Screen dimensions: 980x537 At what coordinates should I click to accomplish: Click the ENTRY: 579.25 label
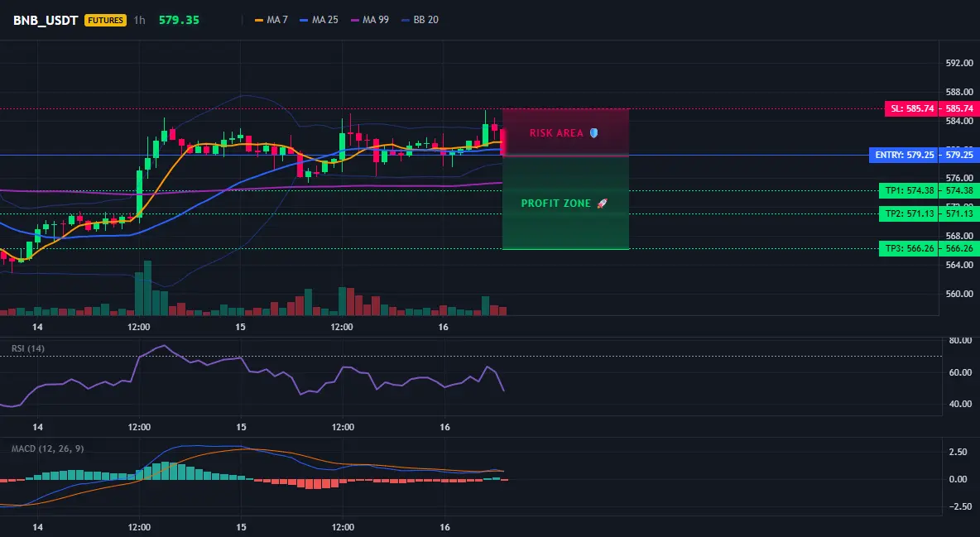pyautogui.click(x=904, y=155)
